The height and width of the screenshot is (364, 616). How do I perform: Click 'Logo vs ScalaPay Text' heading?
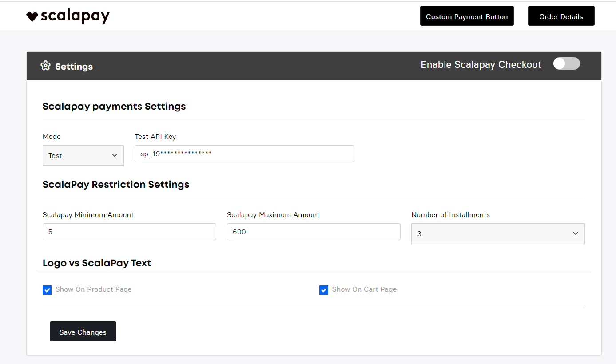[97, 263]
